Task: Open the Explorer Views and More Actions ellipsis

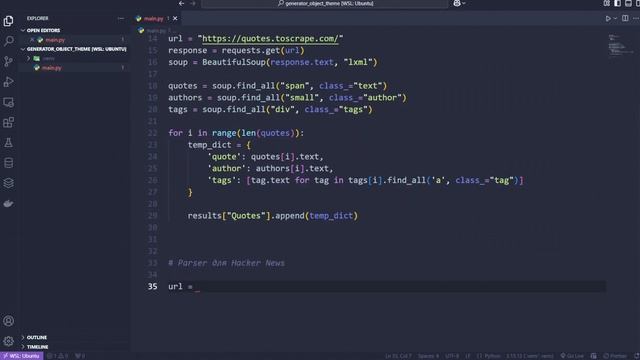Action: pyautogui.click(x=120, y=18)
